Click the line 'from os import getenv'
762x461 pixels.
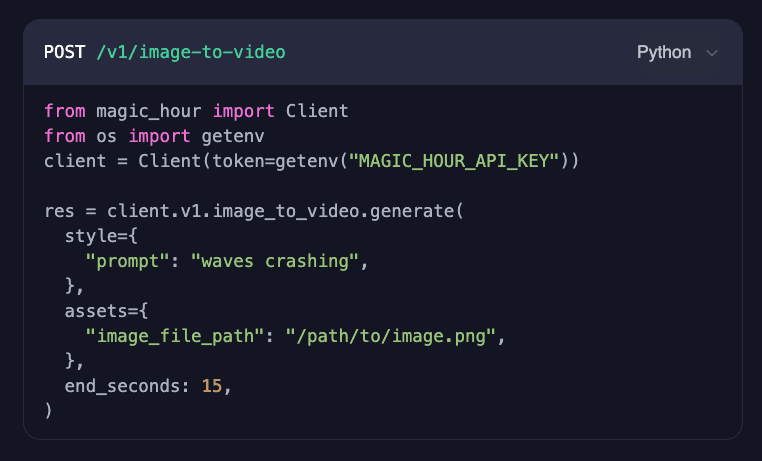(x=154, y=136)
